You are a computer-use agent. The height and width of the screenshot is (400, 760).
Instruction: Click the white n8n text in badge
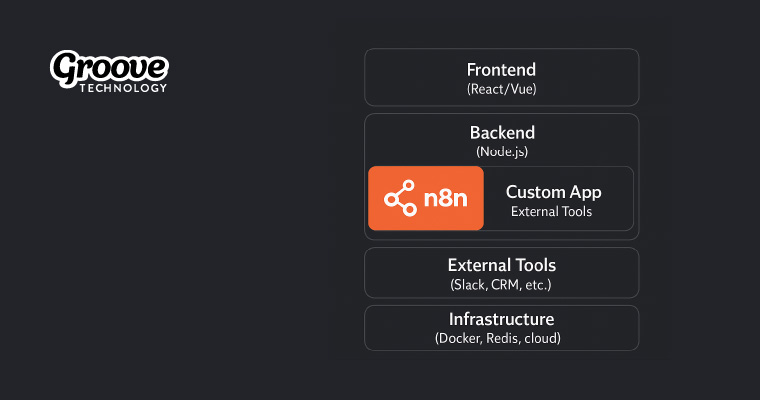pyautogui.click(x=444, y=198)
